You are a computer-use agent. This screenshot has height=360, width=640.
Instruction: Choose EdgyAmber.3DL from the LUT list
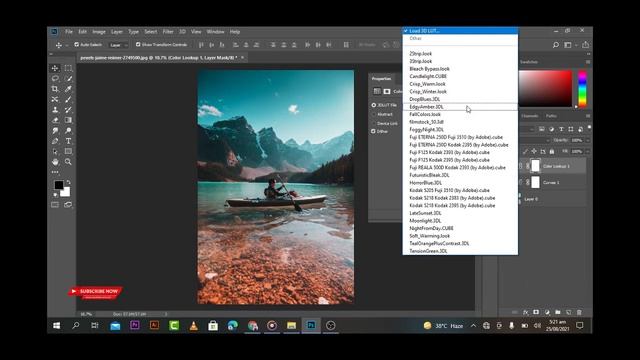[460, 107]
